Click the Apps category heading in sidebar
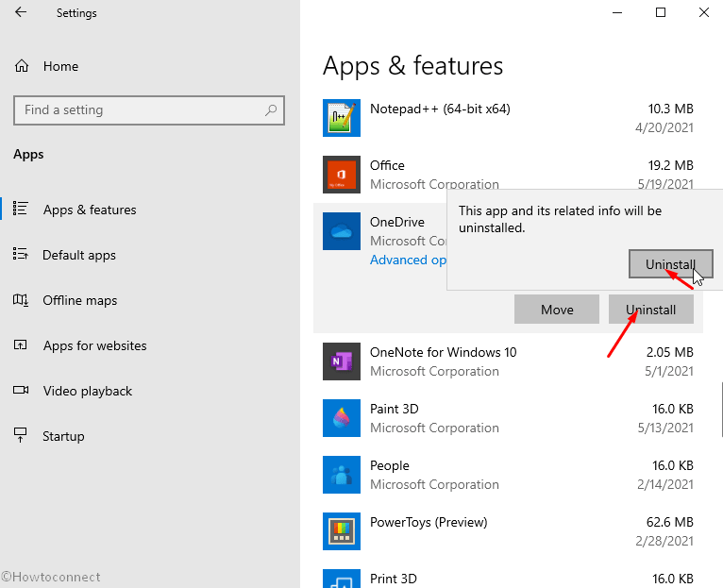 tap(28, 155)
